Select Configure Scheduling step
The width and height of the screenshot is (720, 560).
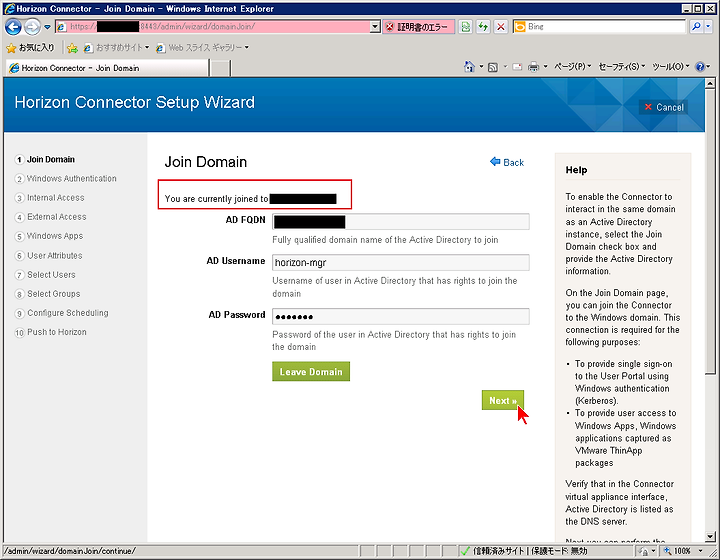(62, 313)
